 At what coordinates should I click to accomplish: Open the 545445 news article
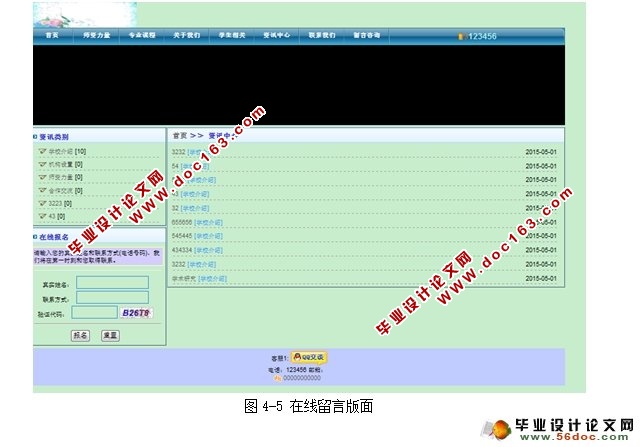pos(182,236)
